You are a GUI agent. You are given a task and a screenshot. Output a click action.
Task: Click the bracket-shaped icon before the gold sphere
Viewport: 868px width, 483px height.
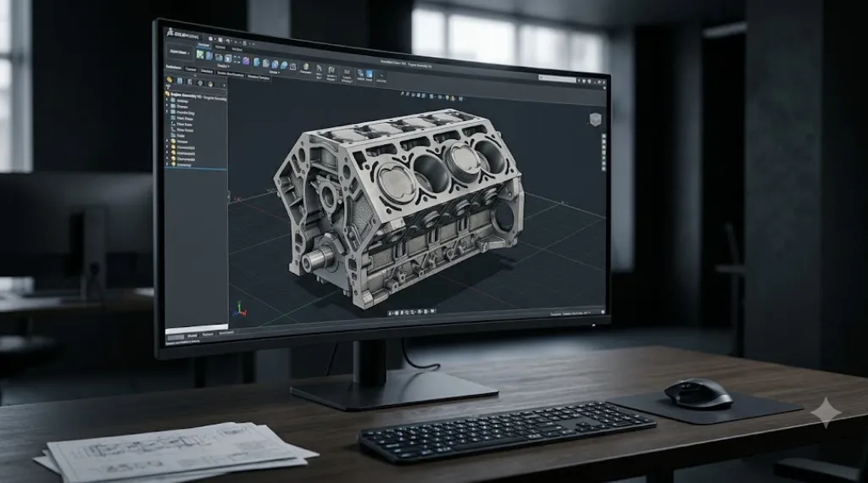point(292,67)
